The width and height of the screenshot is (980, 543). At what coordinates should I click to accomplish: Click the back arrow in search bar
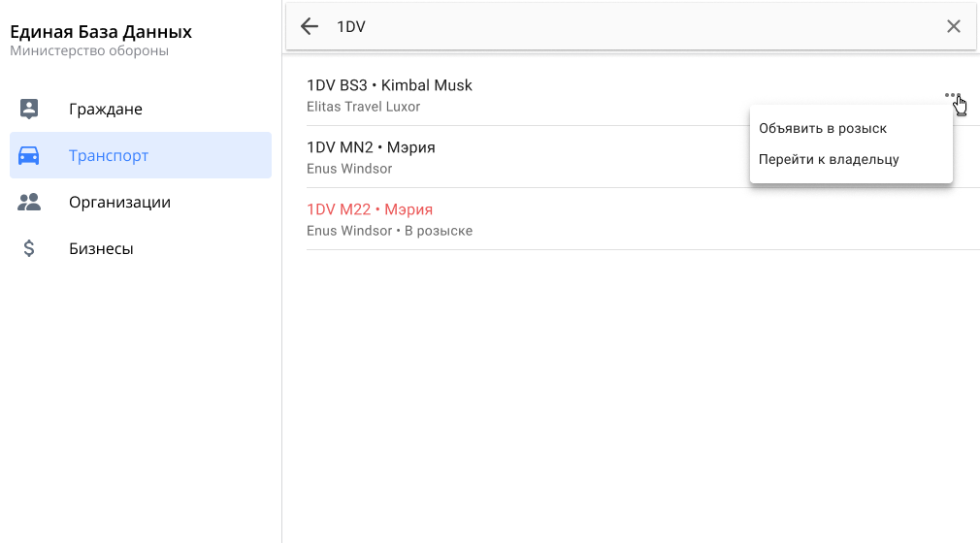click(310, 26)
